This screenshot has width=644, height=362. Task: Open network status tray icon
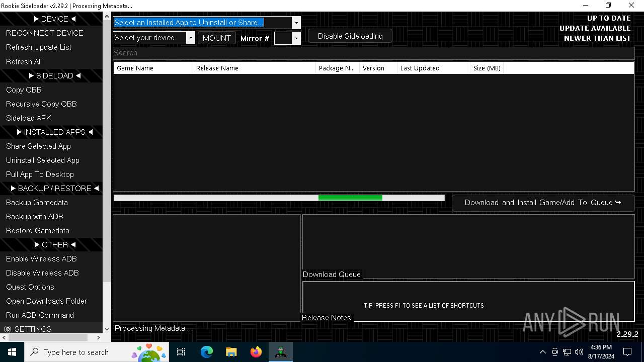pos(567,352)
